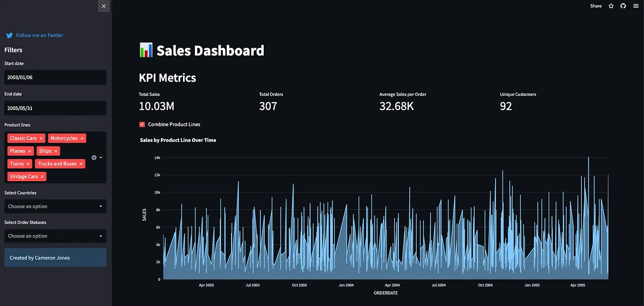Click the End date input field

(55, 108)
